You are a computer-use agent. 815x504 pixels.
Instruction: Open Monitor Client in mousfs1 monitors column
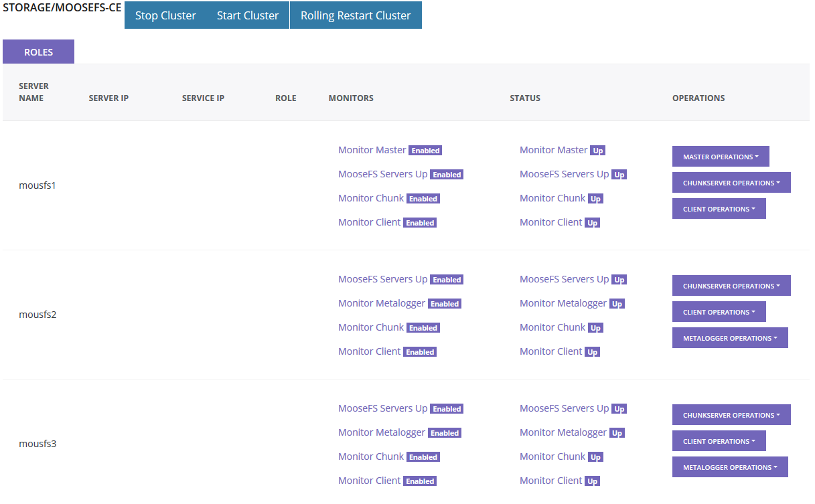tap(370, 222)
